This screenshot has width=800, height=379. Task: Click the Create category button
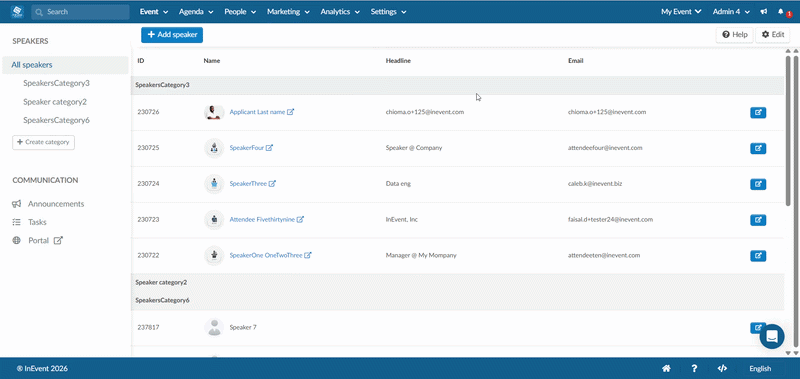point(43,142)
